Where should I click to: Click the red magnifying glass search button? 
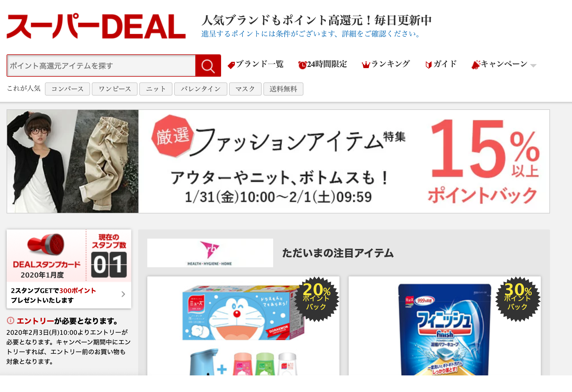(x=208, y=66)
